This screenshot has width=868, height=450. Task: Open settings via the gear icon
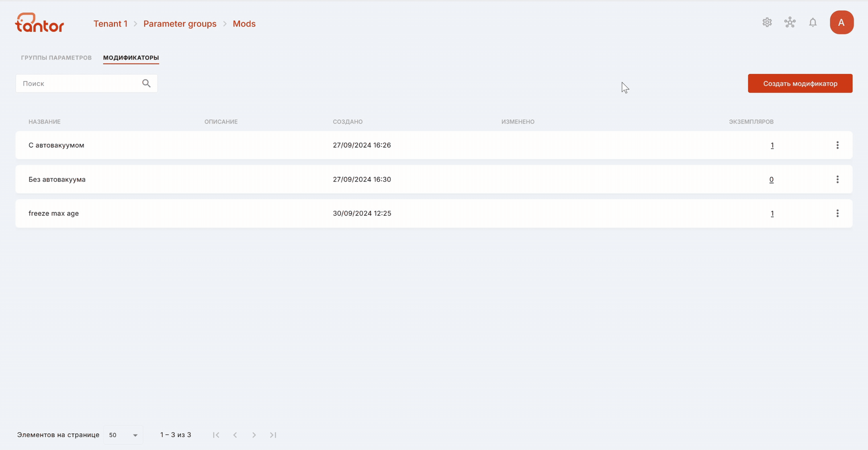(767, 22)
